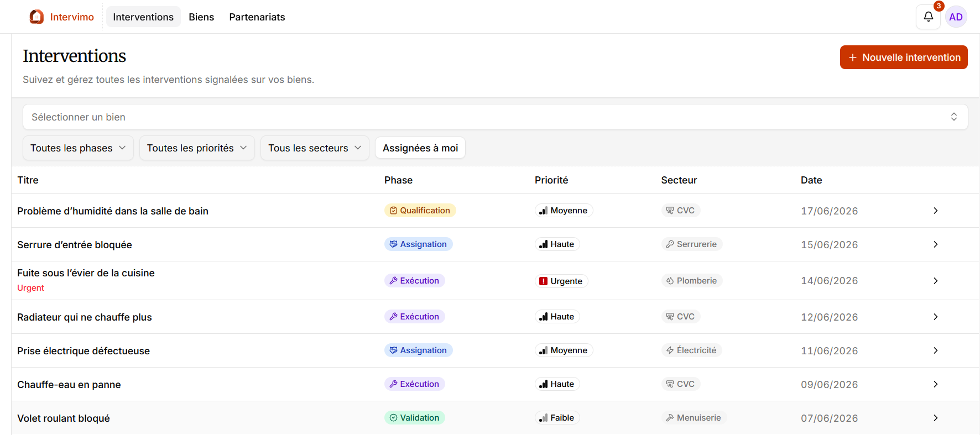The width and height of the screenshot is (980, 435).
Task: Click the Serrurerie key icon
Action: [x=670, y=244]
